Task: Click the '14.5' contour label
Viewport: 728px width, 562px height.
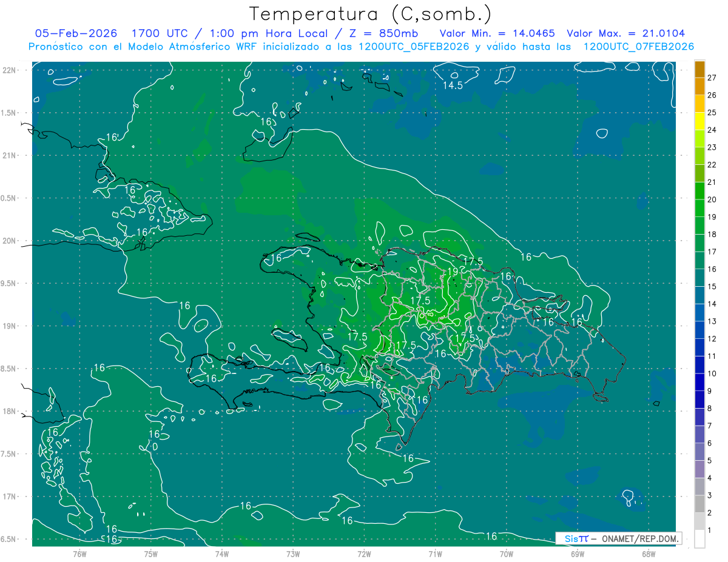Action: (x=453, y=85)
